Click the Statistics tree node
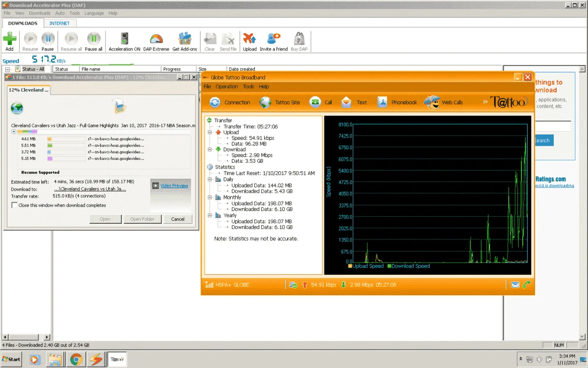Image resolution: width=588 pixels, height=368 pixels. click(x=225, y=167)
